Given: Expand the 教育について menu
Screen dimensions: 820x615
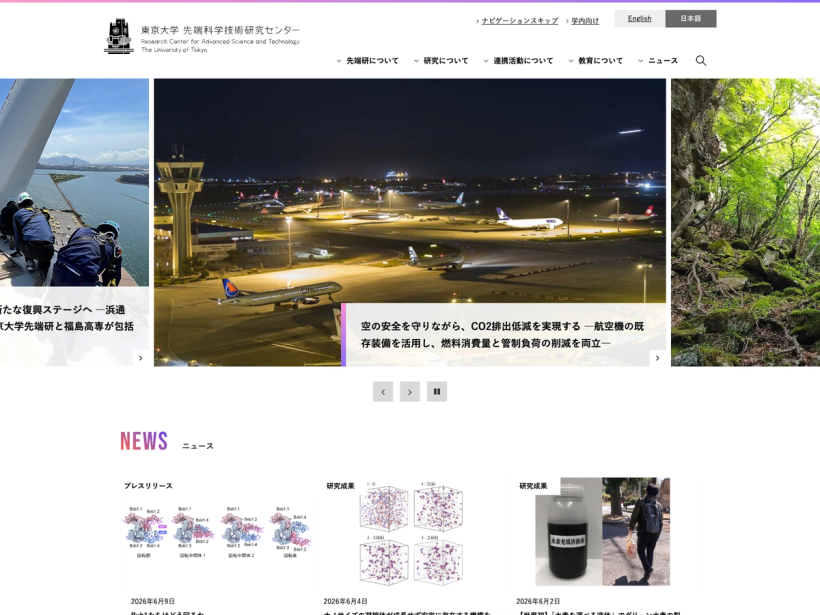Looking at the screenshot, I should tap(596, 61).
